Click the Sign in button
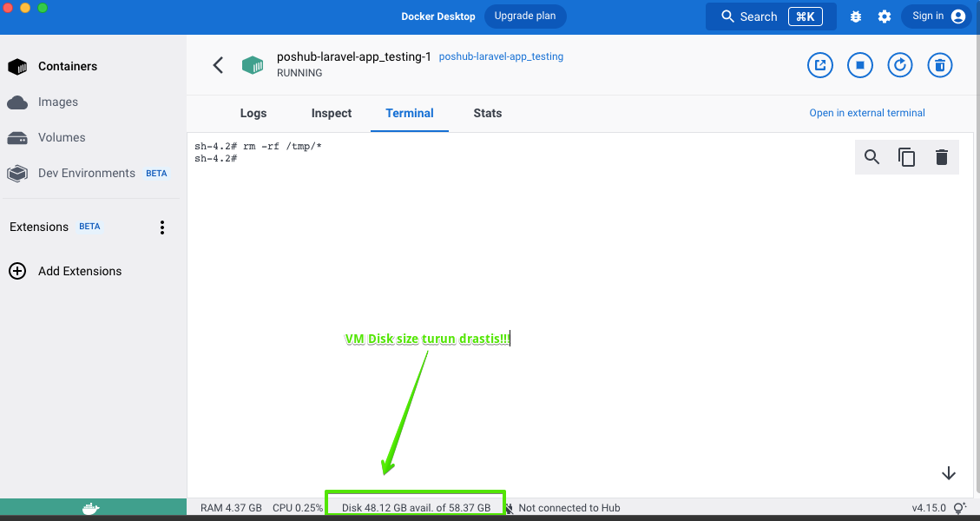Screen dimensions: 980x521 pyautogui.click(x=938, y=16)
